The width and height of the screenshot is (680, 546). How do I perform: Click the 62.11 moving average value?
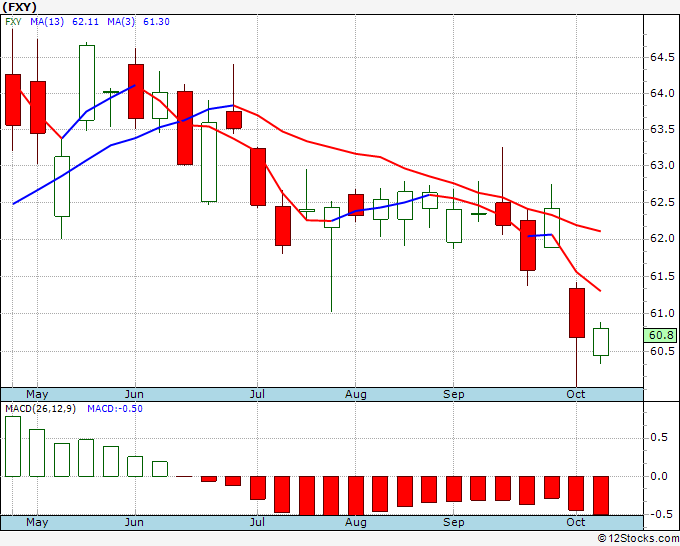tap(85, 22)
